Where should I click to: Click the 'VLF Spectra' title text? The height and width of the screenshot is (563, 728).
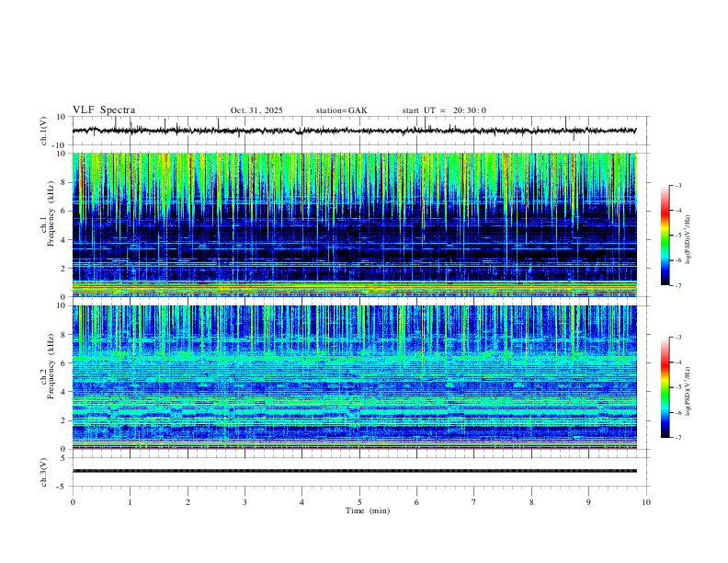point(104,110)
